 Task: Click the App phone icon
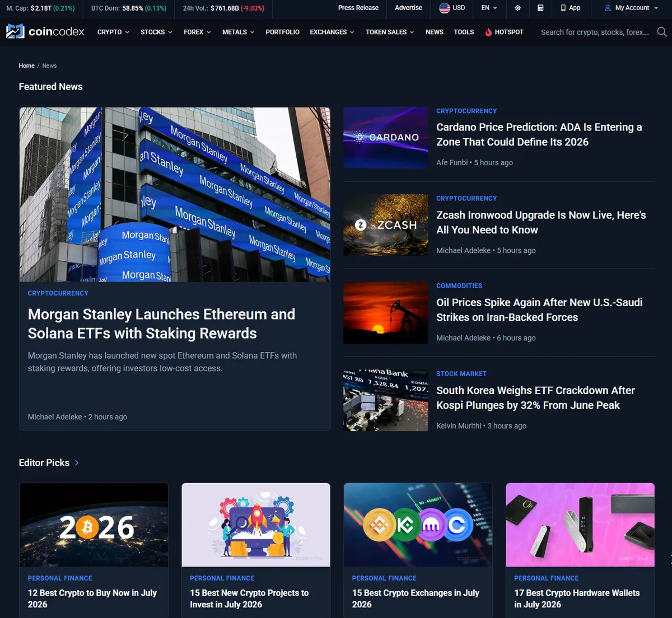563,8
